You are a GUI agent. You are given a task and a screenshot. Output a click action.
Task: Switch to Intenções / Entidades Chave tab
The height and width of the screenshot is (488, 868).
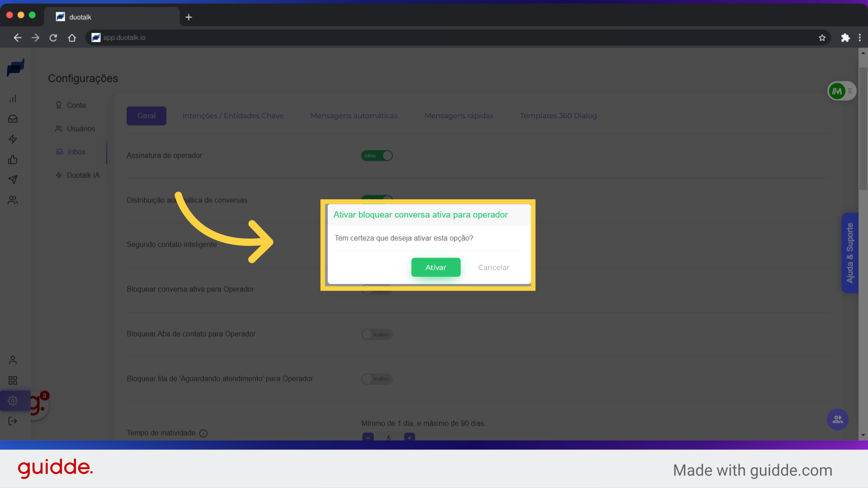tap(233, 116)
